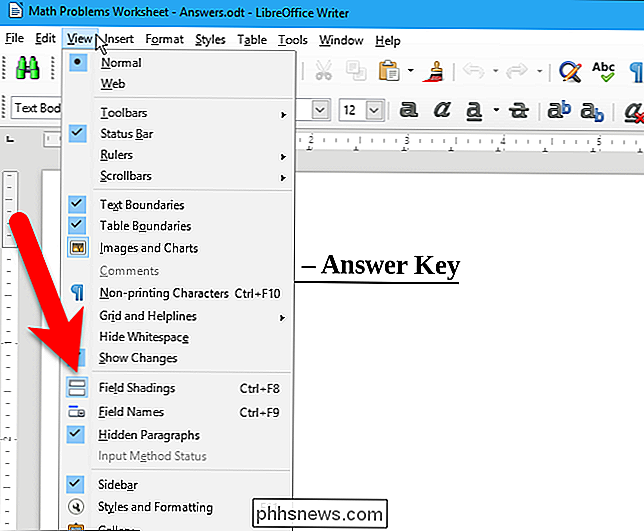Select the Normal view radio option
The height and width of the screenshot is (531, 644).
point(121,63)
